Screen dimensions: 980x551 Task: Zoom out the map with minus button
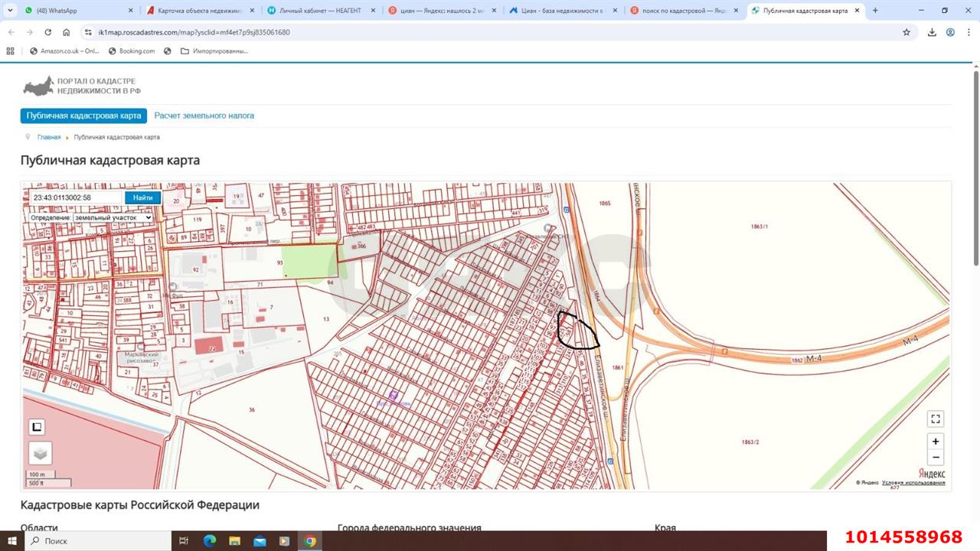935,458
